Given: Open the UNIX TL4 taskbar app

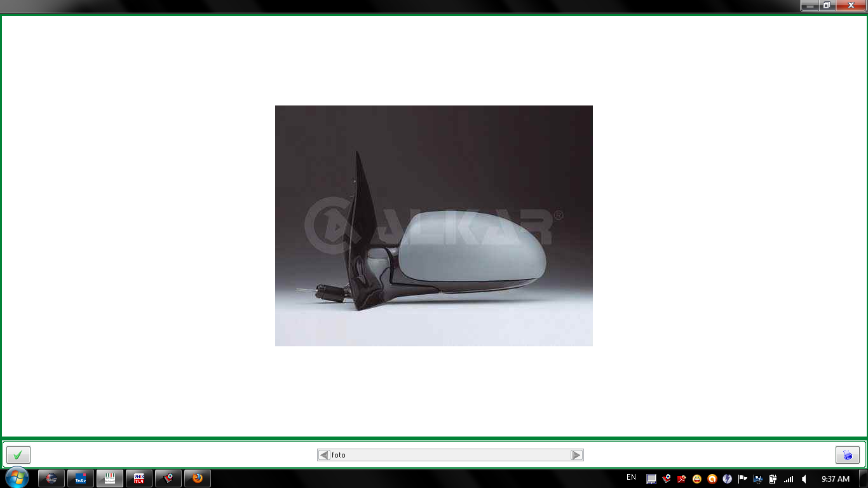Looking at the screenshot, I should 139,478.
